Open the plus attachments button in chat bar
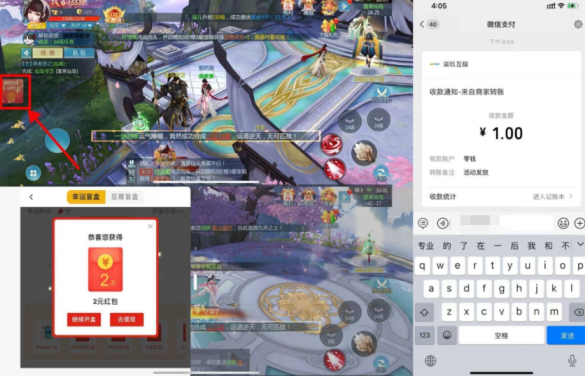 579,223
